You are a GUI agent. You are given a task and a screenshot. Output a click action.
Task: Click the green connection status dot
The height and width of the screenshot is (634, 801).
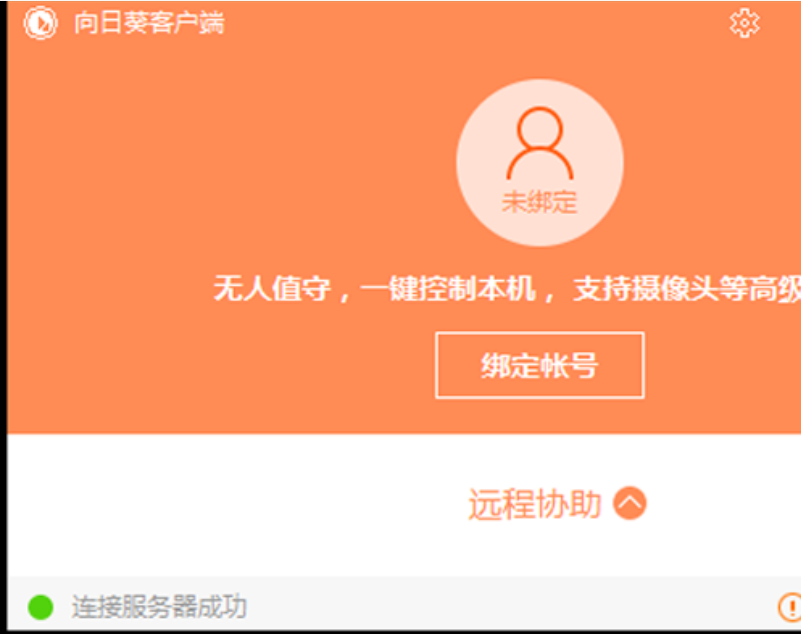[40, 607]
